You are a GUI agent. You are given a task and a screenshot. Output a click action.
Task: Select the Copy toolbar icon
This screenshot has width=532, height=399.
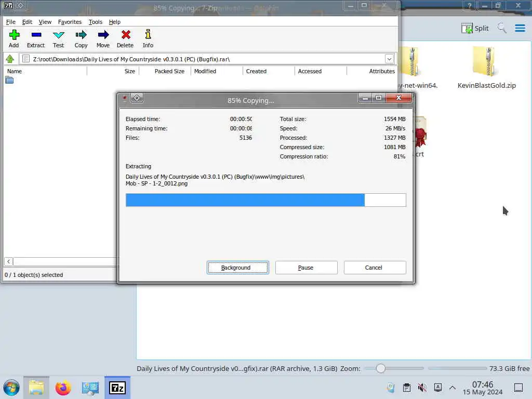click(81, 38)
